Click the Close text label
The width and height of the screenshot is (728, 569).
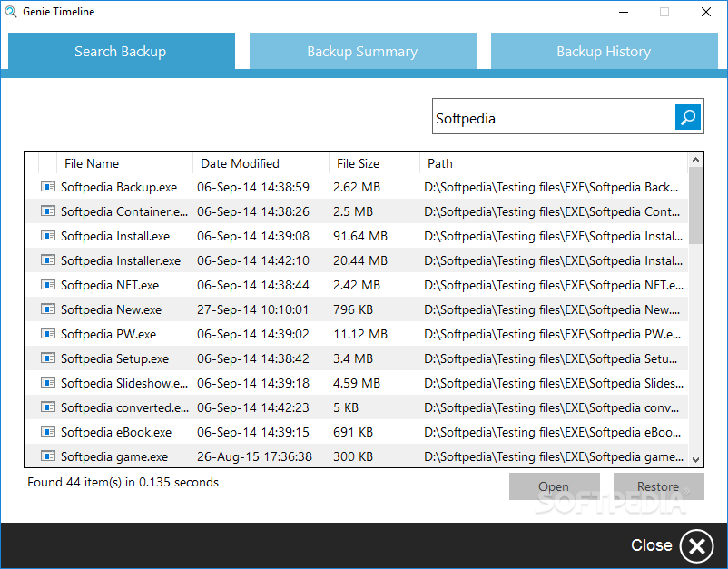pos(652,545)
